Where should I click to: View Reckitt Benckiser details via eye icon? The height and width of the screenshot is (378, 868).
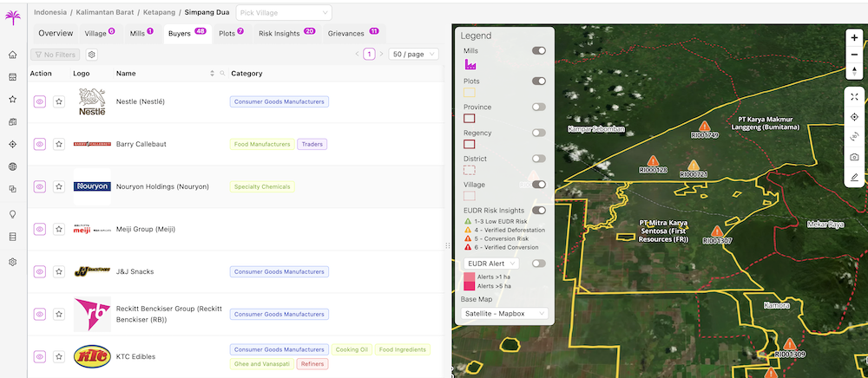pos(39,314)
